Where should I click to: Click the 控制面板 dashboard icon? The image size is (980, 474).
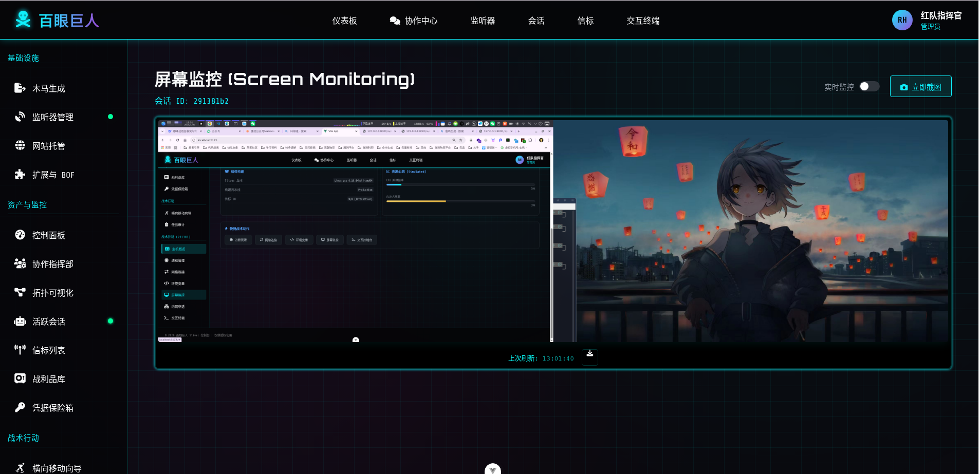pos(20,235)
